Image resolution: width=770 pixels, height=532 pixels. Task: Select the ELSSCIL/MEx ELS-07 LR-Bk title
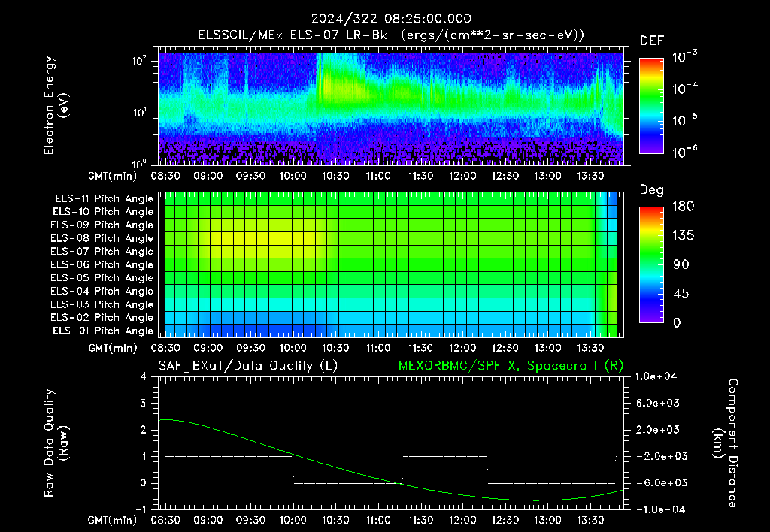tap(293, 35)
